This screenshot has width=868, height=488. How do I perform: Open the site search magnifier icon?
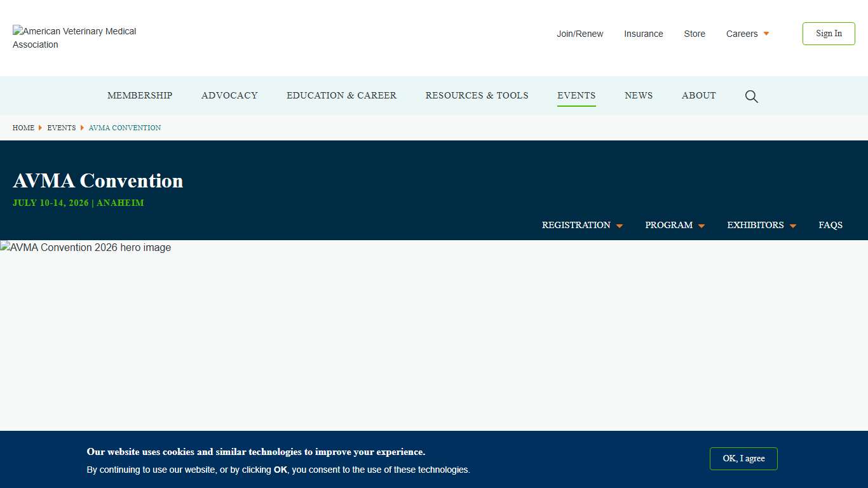point(751,97)
